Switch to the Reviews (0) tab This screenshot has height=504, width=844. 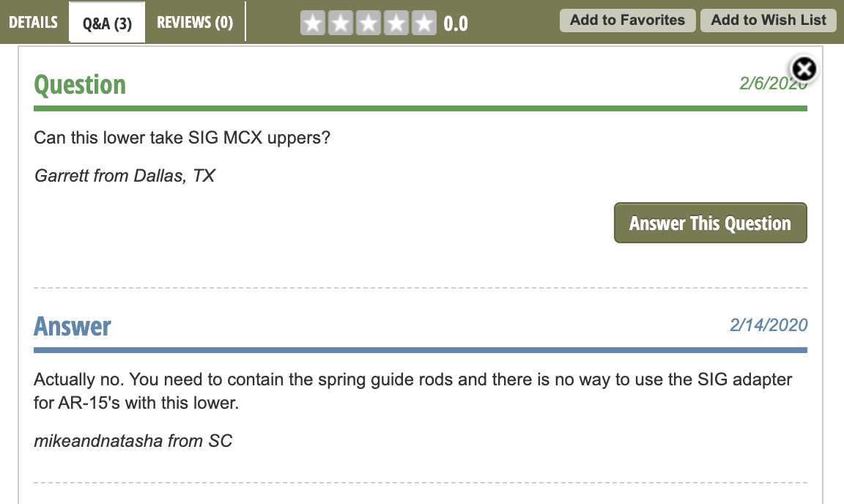tap(195, 23)
